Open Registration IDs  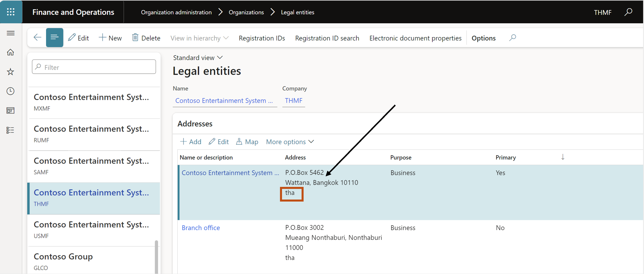[x=262, y=38]
